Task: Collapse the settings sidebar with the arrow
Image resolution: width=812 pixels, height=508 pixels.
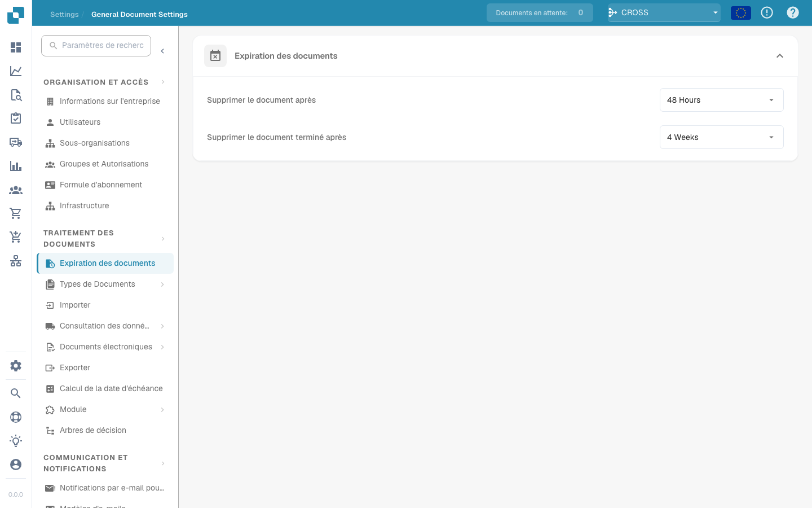Action: pos(162,51)
